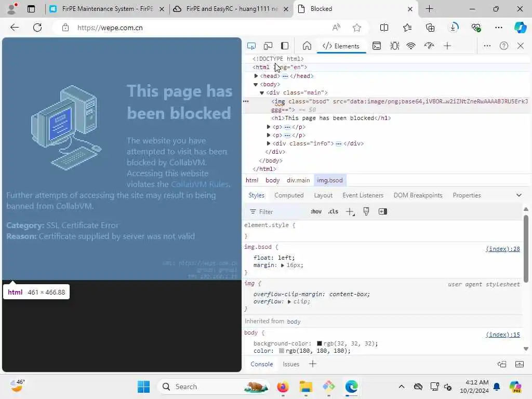Expand the div class info node
532x399 pixels.
click(x=269, y=143)
